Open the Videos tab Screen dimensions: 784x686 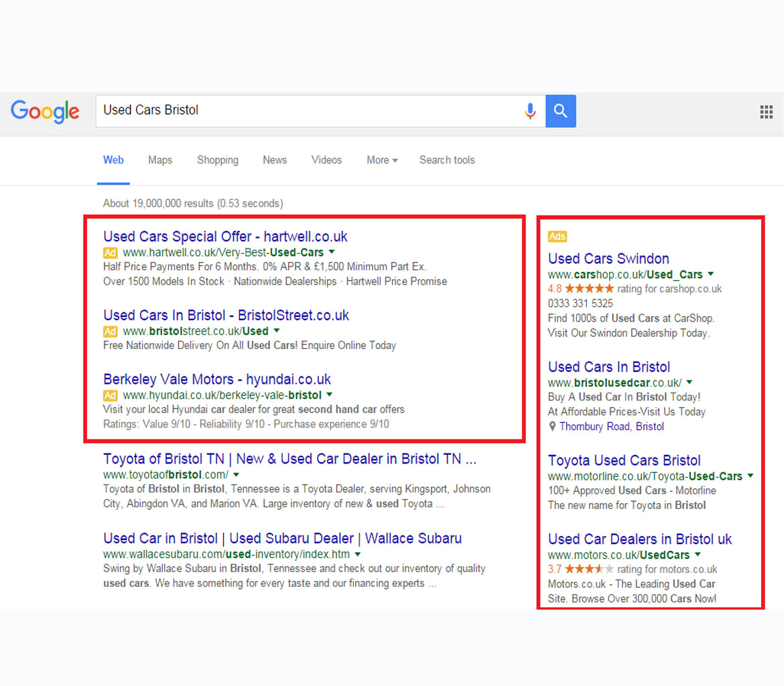click(x=326, y=160)
